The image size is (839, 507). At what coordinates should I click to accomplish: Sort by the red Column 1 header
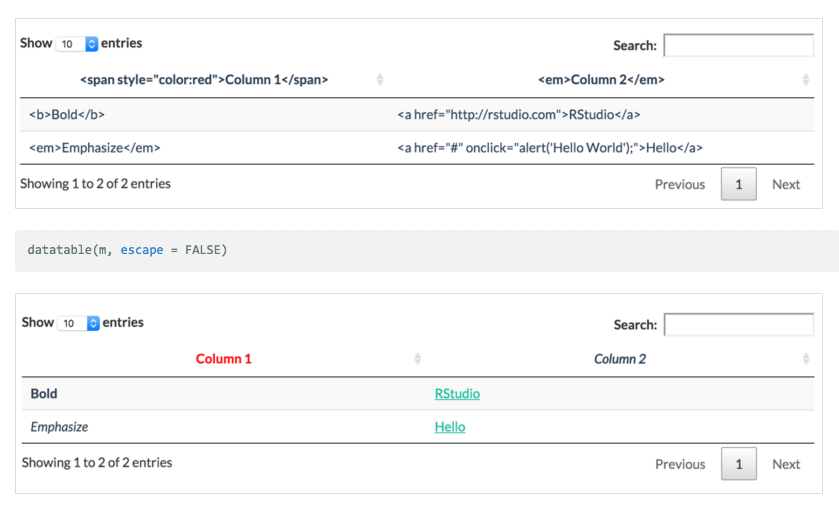pyautogui.click(x=224, y=359)
